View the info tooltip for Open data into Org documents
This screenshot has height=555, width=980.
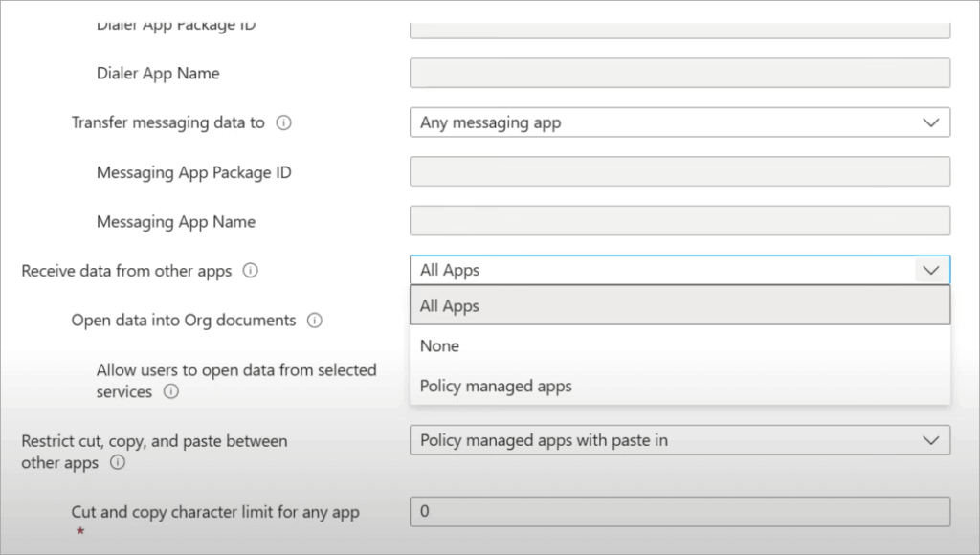coord(314,321)
